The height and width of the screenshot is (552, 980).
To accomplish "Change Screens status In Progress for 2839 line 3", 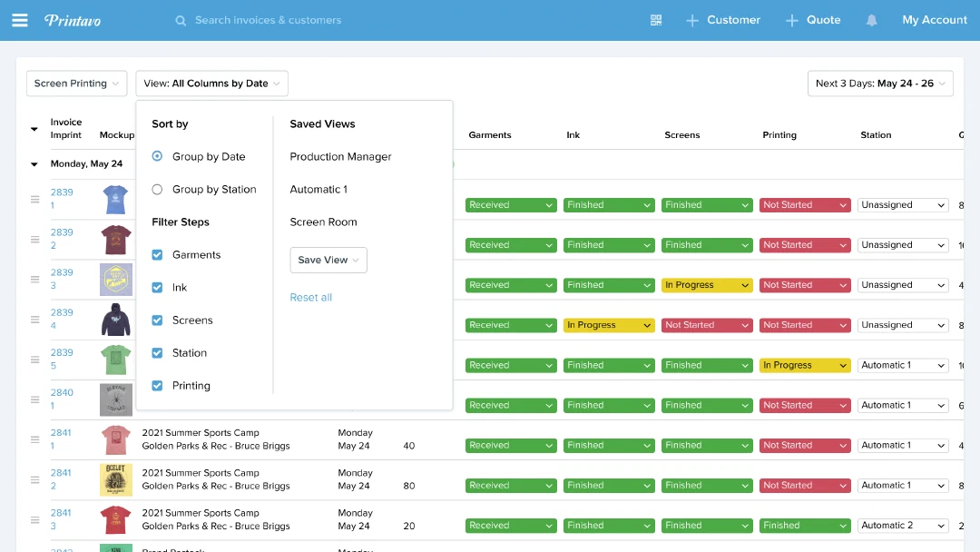I will coord(707,285).
